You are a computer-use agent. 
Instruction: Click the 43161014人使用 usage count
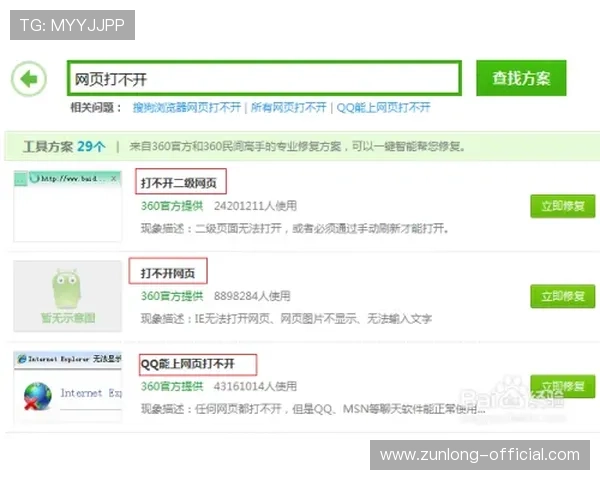coord(255,386)
